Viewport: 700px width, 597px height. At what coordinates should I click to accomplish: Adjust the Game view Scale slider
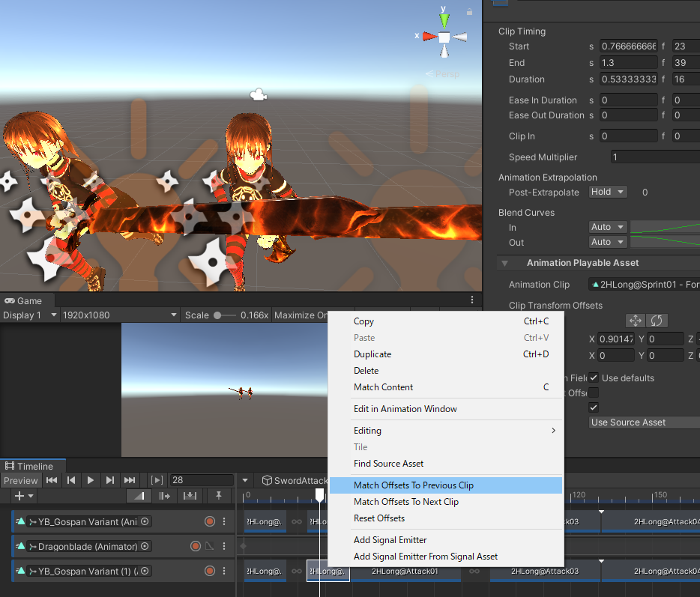225,315
